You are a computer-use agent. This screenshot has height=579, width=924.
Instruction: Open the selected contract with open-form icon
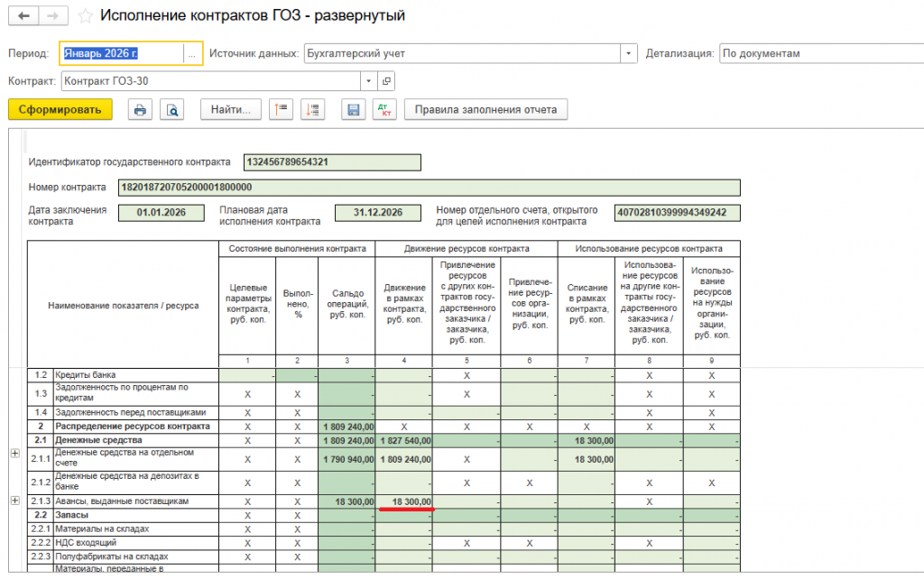(386, 81)
